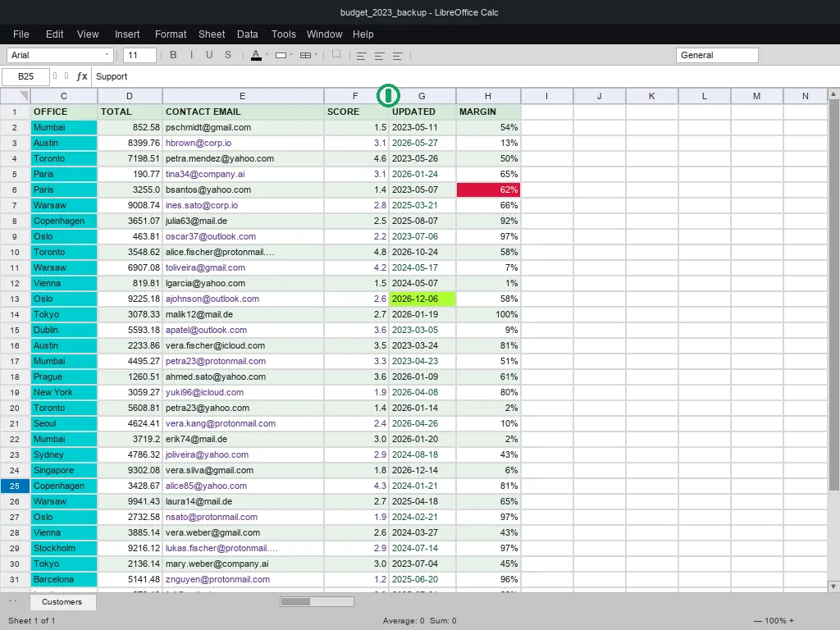Open the Tools menu

click(283, 34)
